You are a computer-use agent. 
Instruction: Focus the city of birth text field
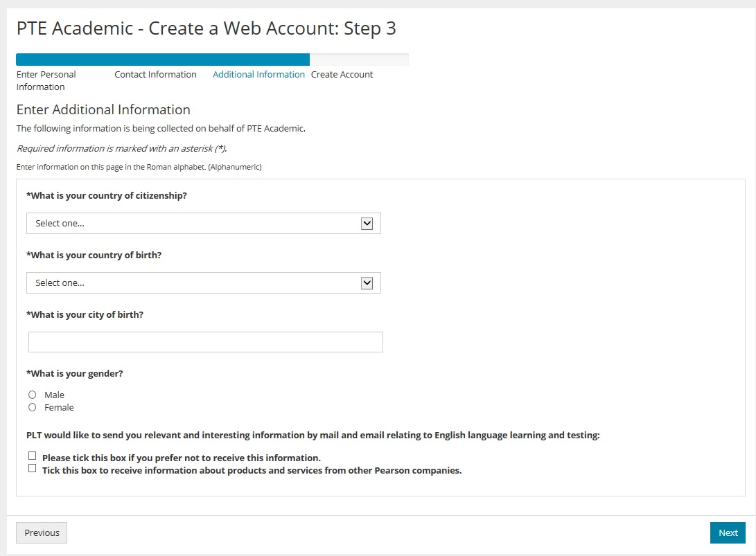point(205,342)
